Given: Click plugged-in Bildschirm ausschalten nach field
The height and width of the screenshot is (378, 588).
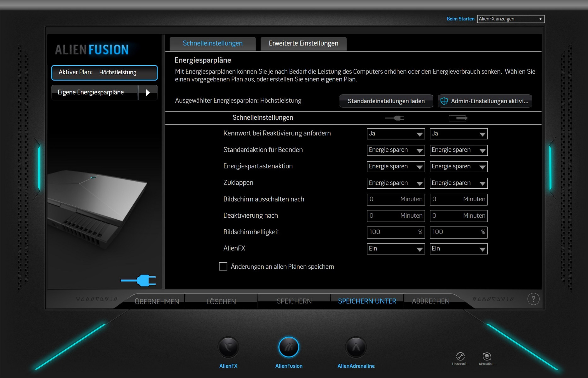Looking at the screenshot, I should (396, 199).
